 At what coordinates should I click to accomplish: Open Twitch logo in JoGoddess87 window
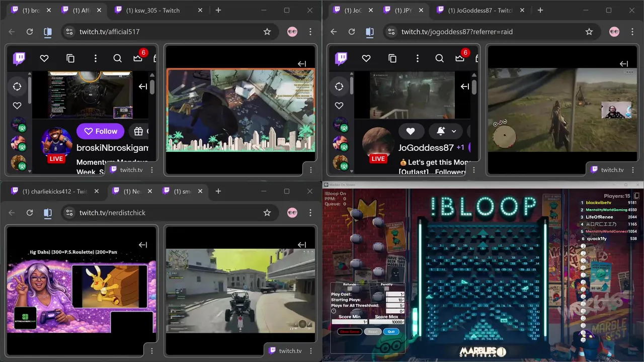pos(341,59)
